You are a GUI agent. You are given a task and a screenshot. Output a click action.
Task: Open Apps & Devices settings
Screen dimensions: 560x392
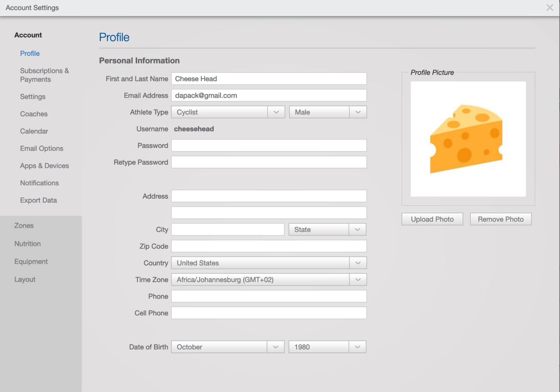[44, 166]
